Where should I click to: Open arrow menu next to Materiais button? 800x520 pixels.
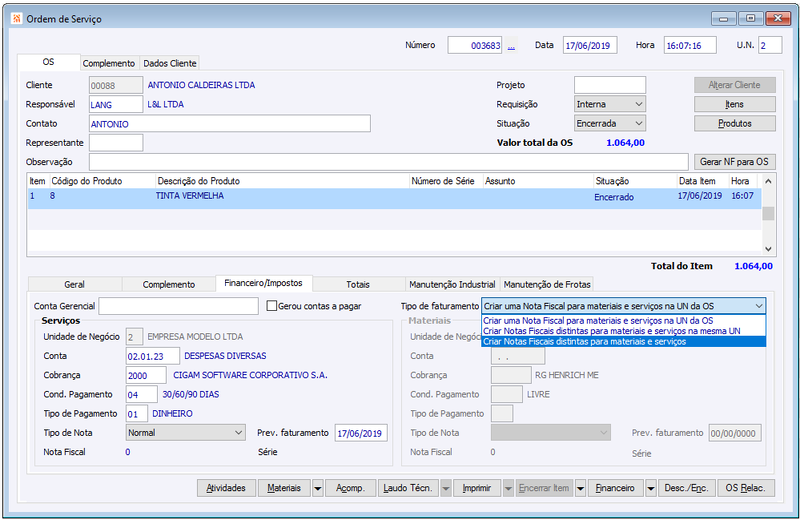coord(317,488)
